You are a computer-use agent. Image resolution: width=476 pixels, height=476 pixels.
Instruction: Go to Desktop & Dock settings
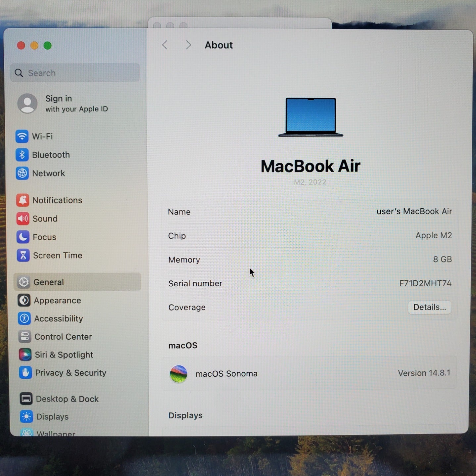[x=67, y=399]
